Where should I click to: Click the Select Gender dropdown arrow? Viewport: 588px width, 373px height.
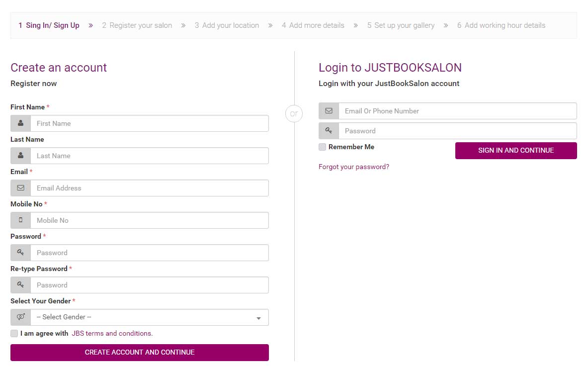[258, 318]
